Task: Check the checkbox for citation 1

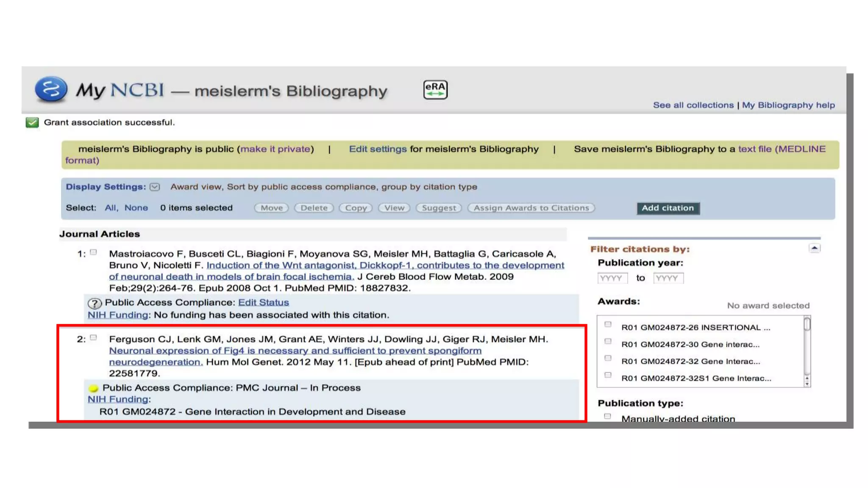Action: 94,253
